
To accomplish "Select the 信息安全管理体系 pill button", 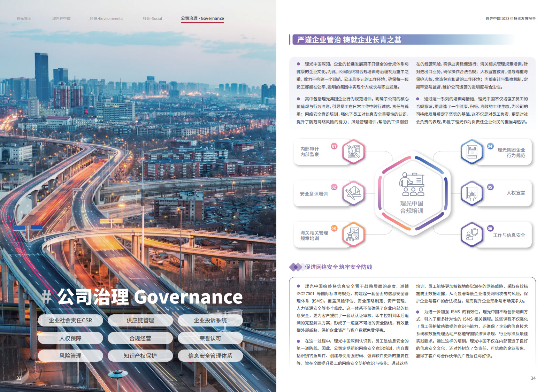I will (x=210, y=356).
